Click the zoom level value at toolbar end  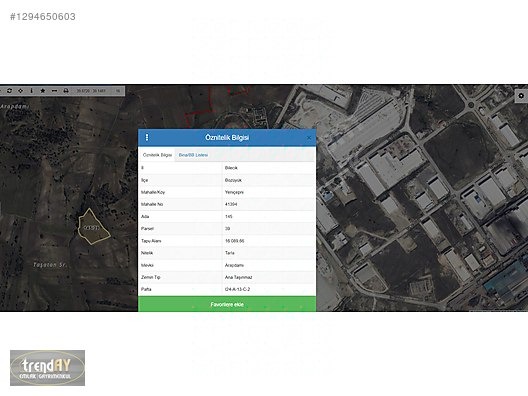point(118,91)
